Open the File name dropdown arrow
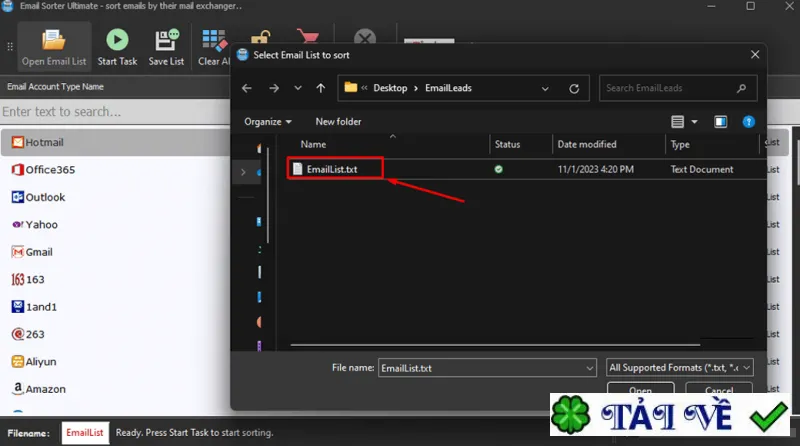 pyautogui.click(x=590, y=368)
